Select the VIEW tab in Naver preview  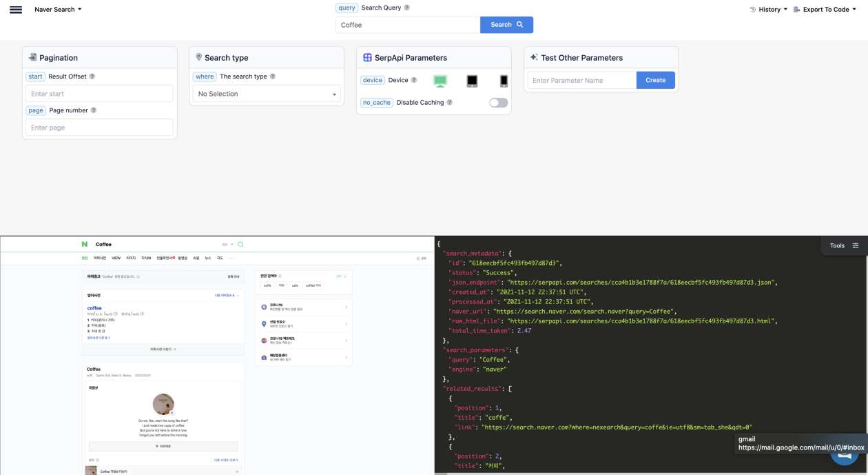tap(116, 258)
